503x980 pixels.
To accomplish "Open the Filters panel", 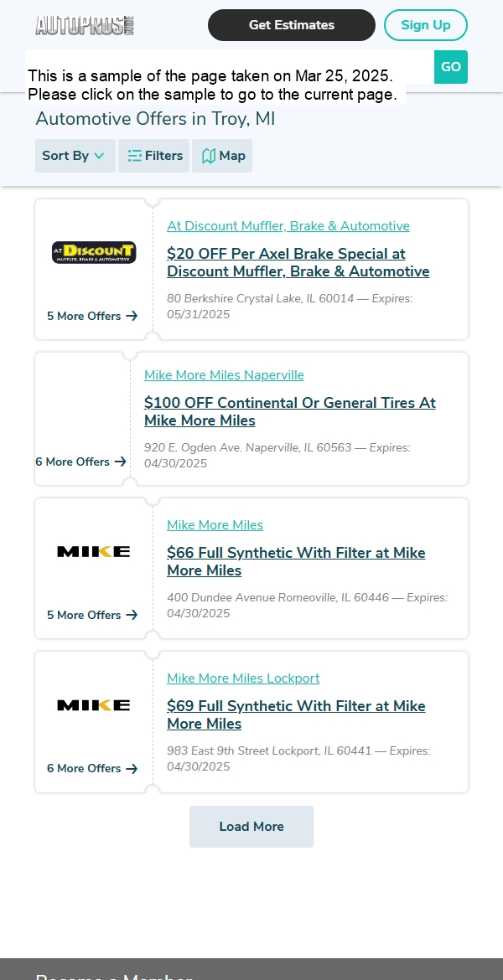I will (154, 156).
